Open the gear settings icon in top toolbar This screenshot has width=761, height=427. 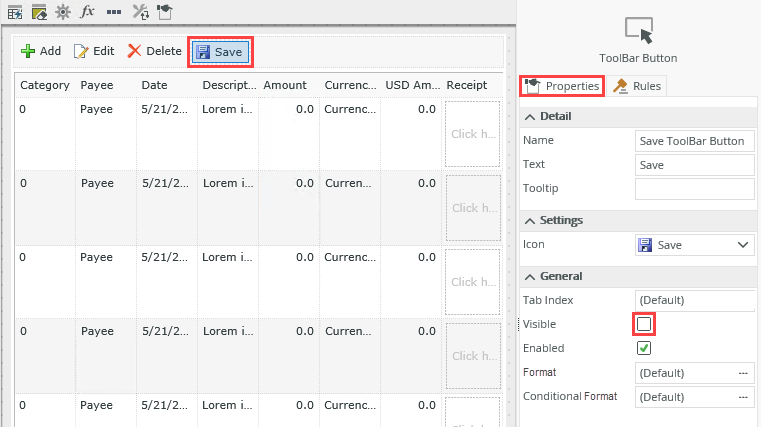point(63,12)
